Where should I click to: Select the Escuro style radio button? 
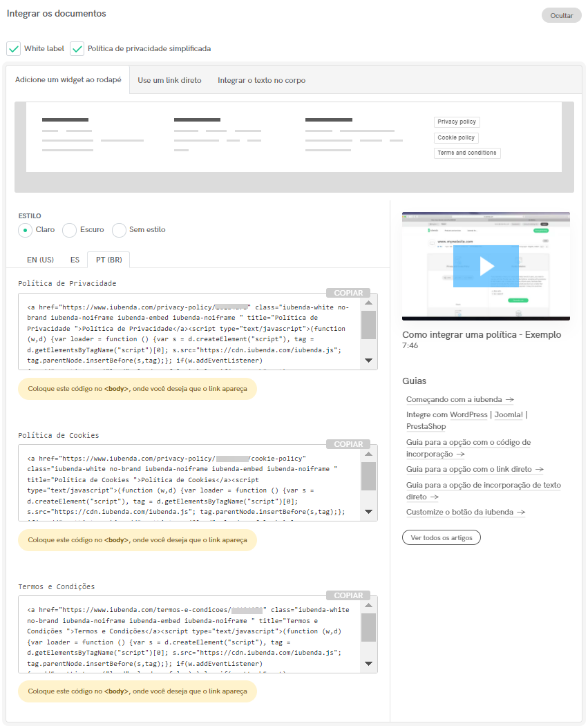pyautogui.click(x=69, y=229)
